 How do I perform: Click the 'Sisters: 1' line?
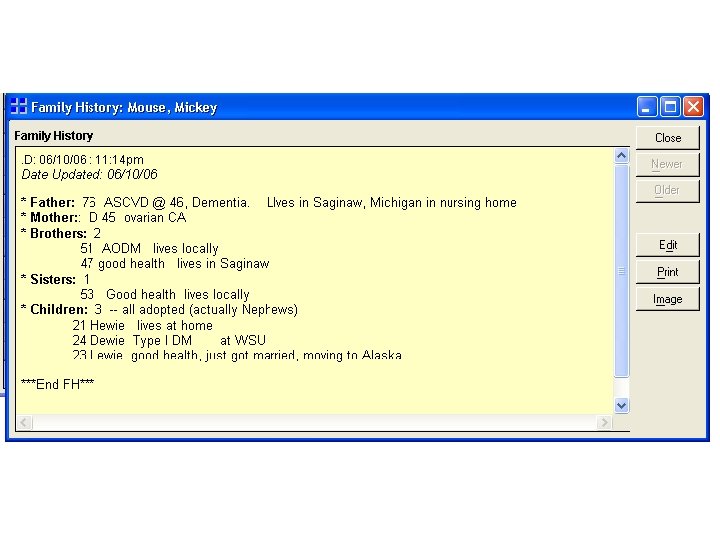point(56,279)
